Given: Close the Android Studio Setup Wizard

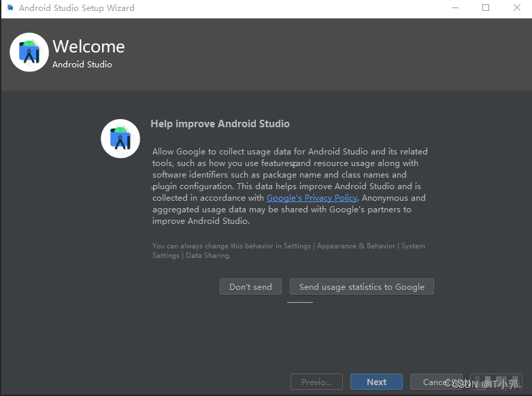Looking at the screenshot, I should [517, 7].
